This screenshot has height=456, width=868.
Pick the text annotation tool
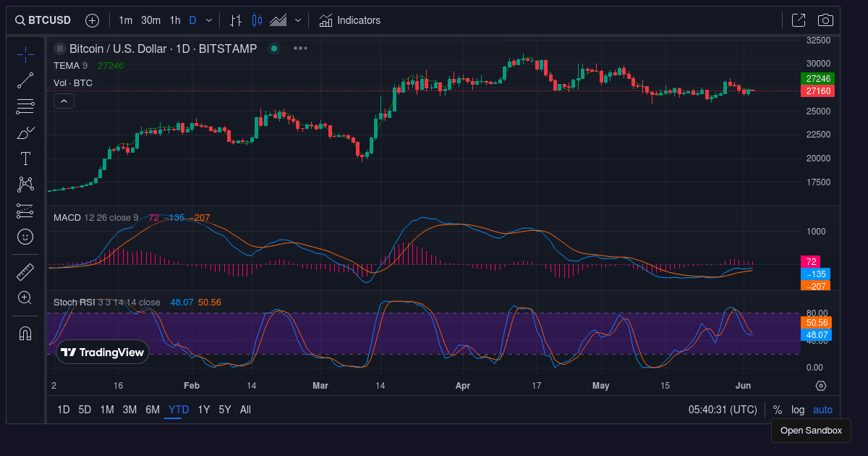(25, 158)
